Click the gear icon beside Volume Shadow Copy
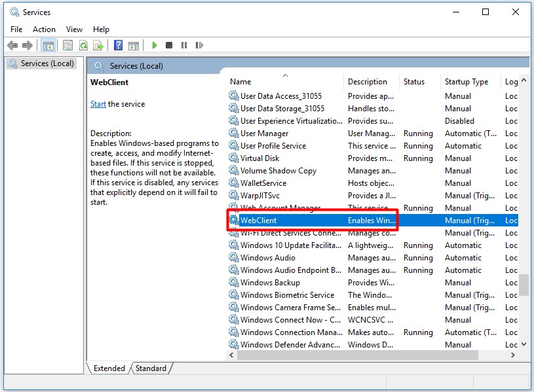 (234, 171)
